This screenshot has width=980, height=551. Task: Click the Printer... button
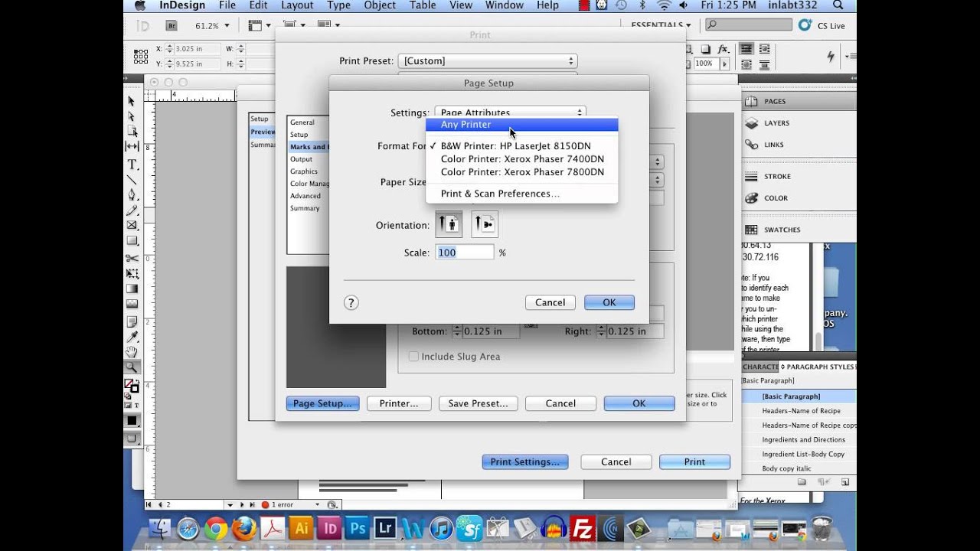[399, 403]
